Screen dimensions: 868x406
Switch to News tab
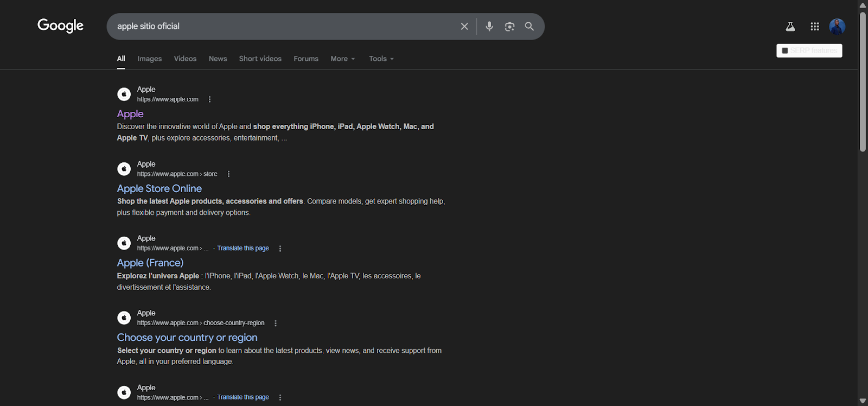[x=218, y=59]
